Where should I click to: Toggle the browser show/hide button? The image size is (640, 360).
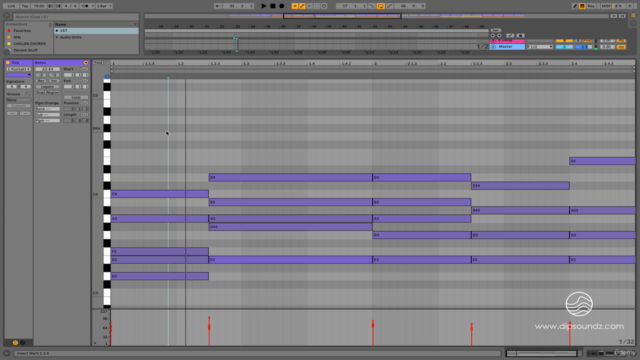point(7,16)
